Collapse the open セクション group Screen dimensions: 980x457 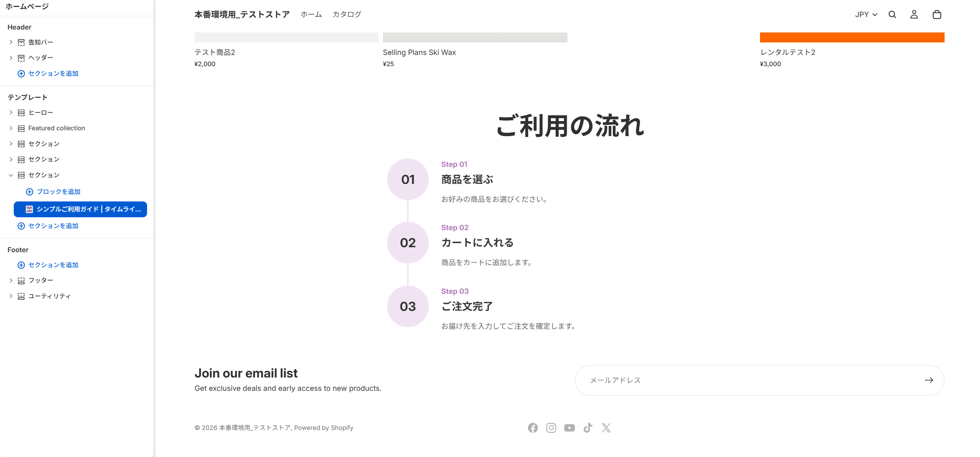click(10, 175)
